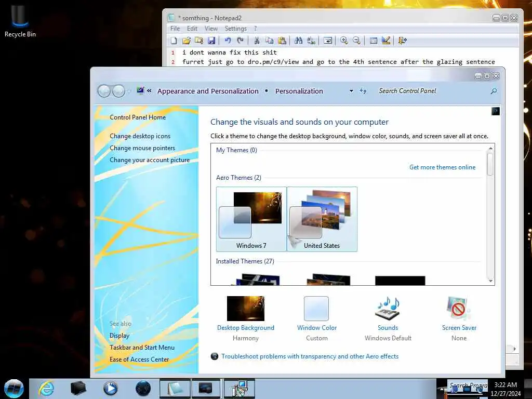532x399 pixels.
Task: Save the file using Notepad2 floppy icon
Action: 211,41
